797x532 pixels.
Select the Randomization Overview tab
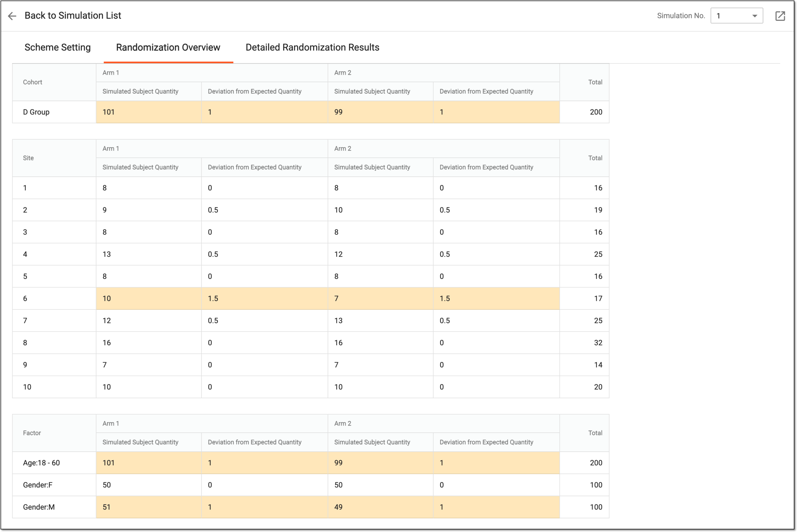tap(168, 47)
